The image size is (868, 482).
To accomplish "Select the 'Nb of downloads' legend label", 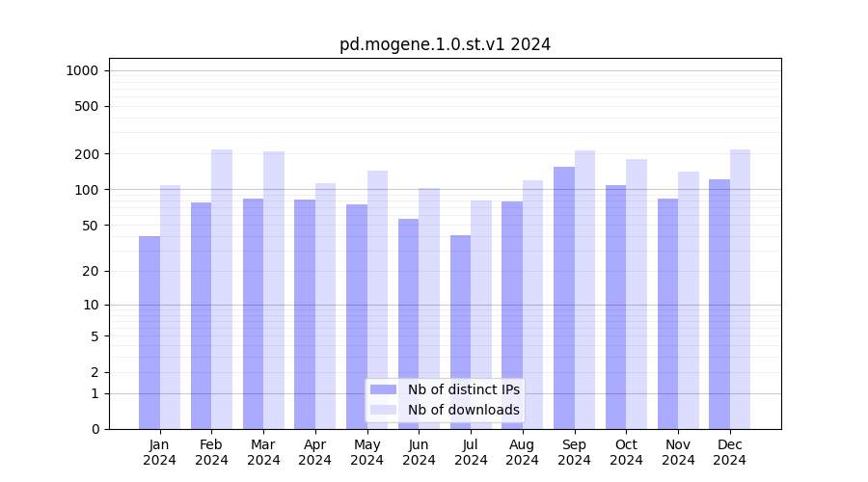I will [463, 410].
